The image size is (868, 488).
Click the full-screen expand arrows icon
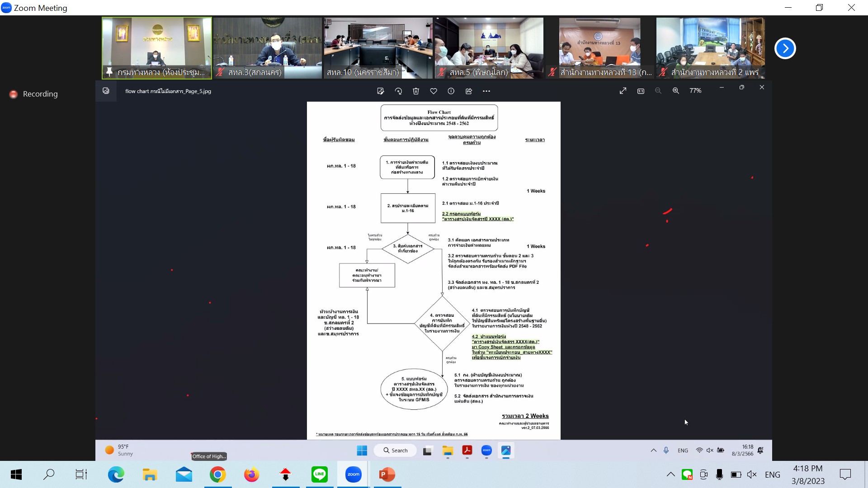(623, 91)
